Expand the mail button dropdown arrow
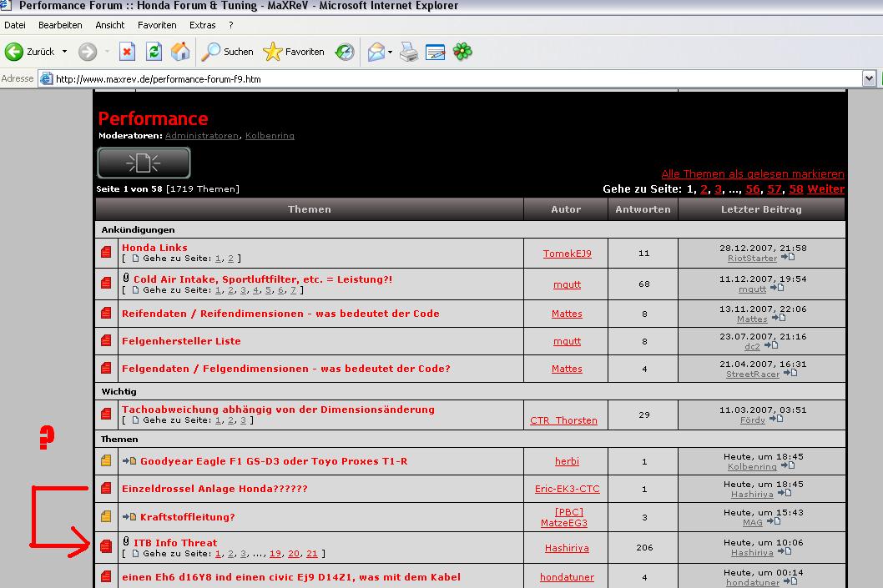This screenshot has width=883, height=588. click(390, 52)
